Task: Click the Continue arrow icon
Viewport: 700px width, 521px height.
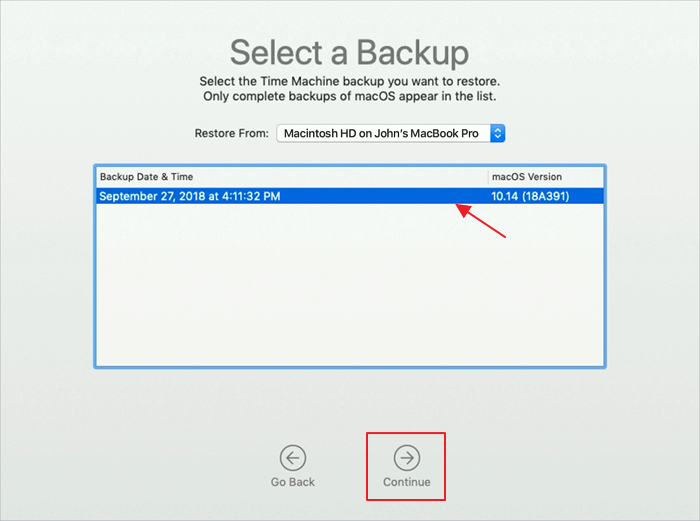Action: coord(407,458)
